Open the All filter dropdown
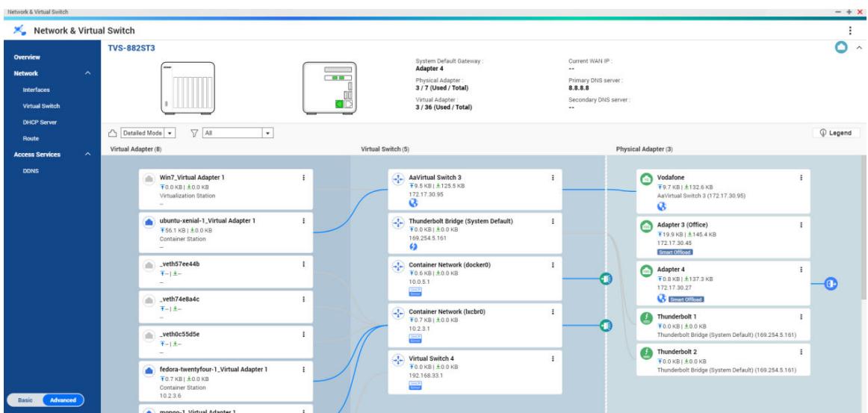This screenshot has width=868, height=413. click(238, 133)
